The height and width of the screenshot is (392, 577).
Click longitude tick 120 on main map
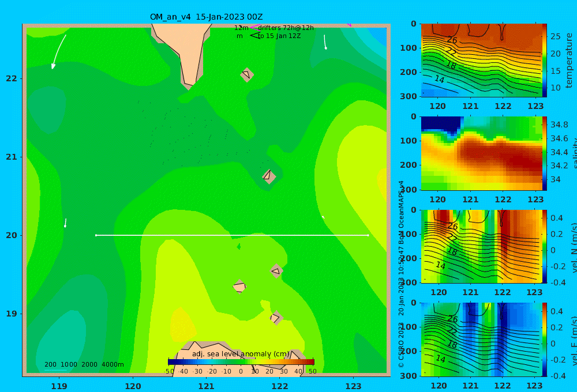pos(133,386)
